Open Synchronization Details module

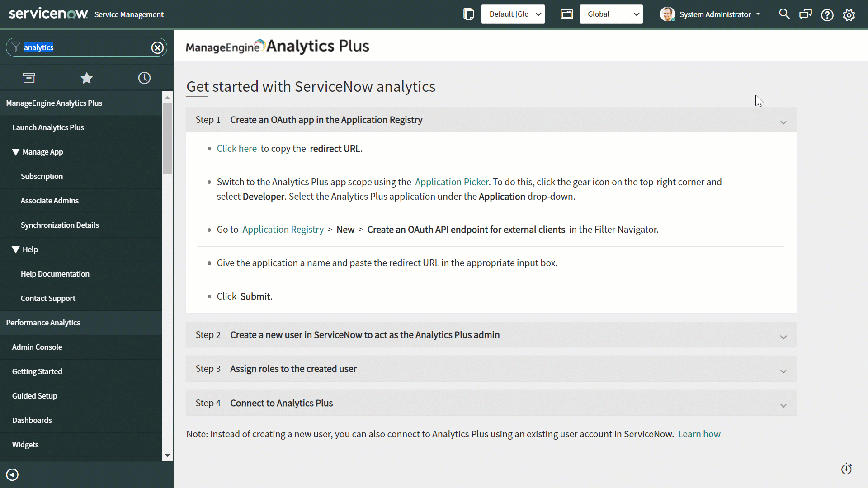[x=81, y=225]
